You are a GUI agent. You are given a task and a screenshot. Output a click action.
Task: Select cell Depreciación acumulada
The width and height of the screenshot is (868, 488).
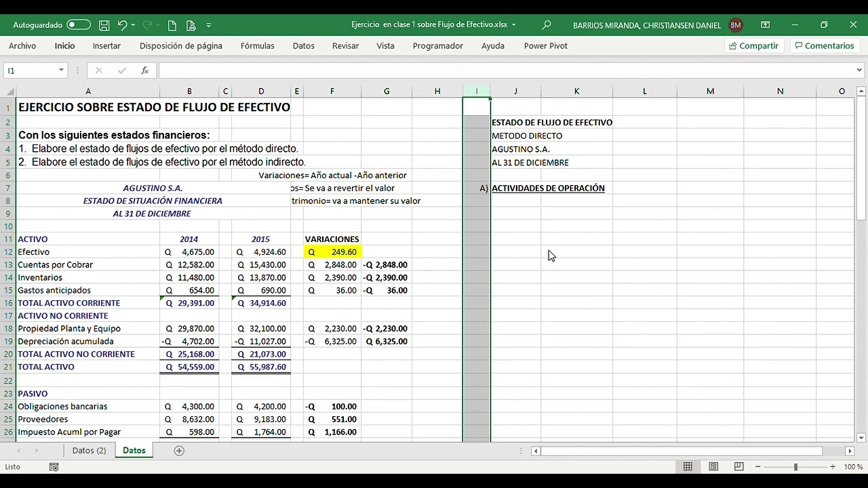[x=66, y=342]
